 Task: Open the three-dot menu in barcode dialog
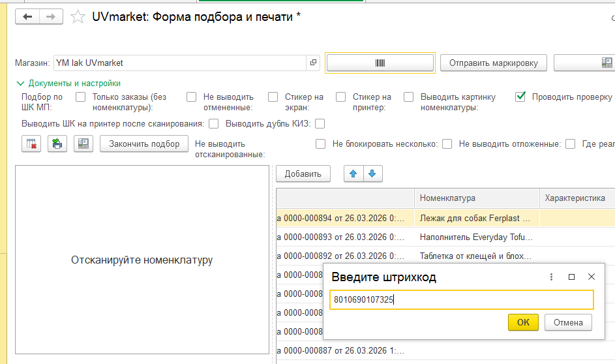tap(551, 277)
